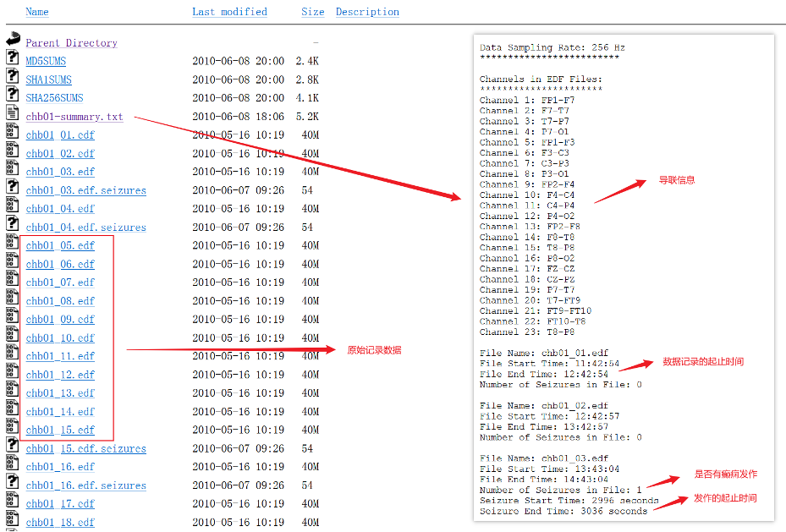Download chb01_12.edf via its link
The image size is (786, 532).
tap(60, 375)
